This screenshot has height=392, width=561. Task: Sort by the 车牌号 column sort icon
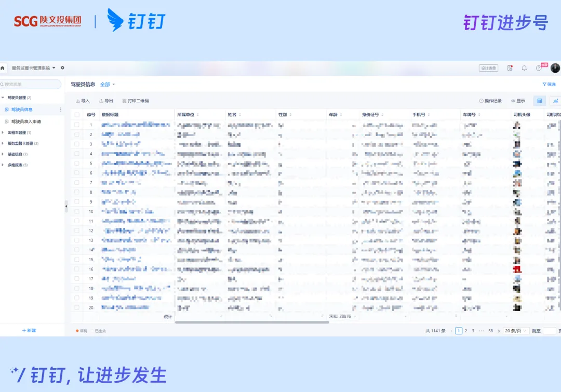tap(479, 115)
